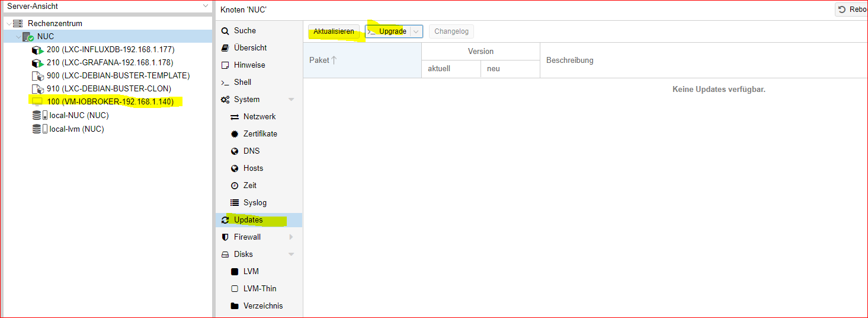Click the 910 LXC-DEBIAN-BUSTER-CLON icon
Viewport: 868px width, 318px height.
tap(37, 89)
